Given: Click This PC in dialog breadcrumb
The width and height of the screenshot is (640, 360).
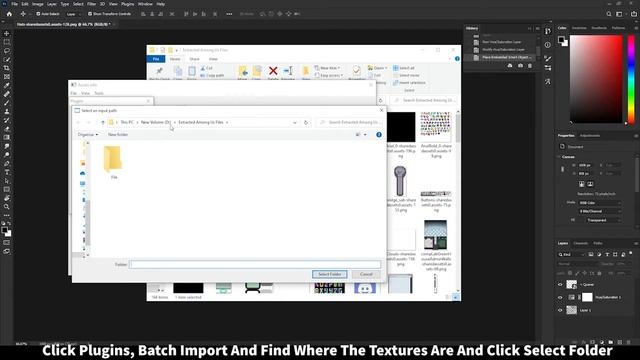Looking at the screenshot, I should tap(127, 122).
